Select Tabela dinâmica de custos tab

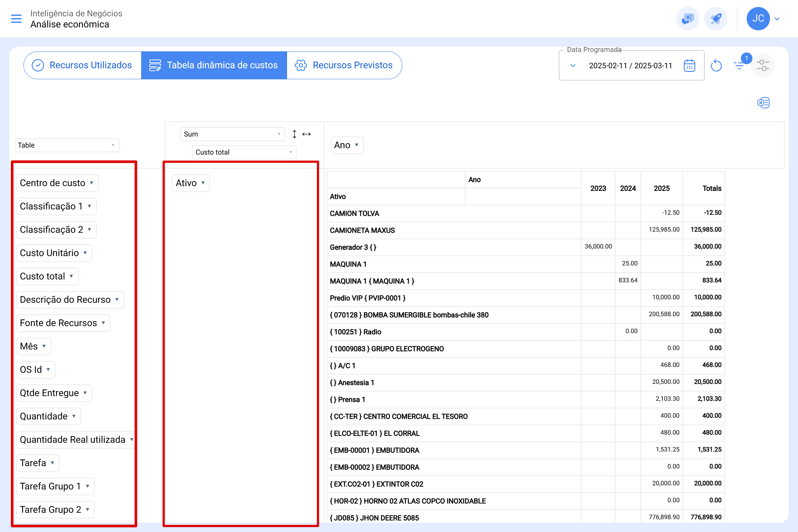point(214,65)
